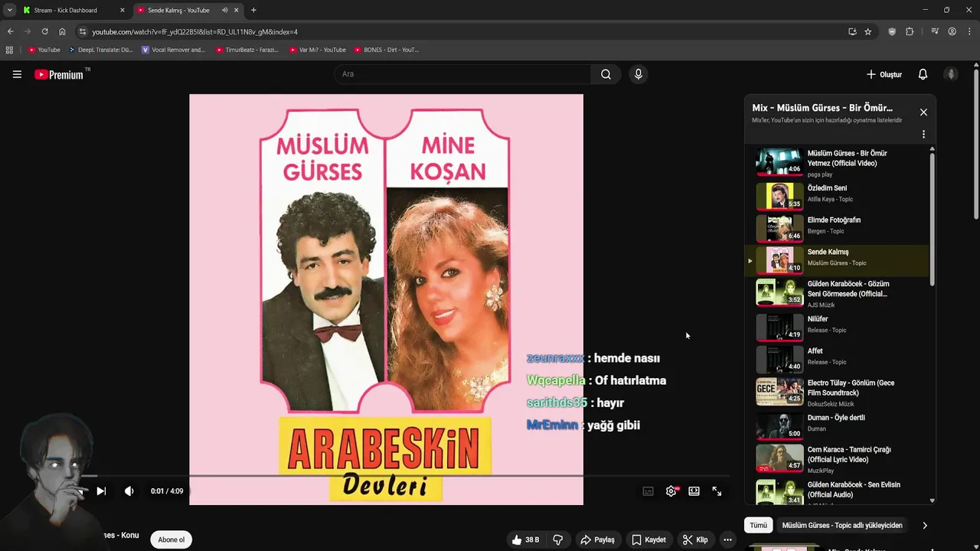Subscribe with the Abone ol button
The width and height of the screenshot is (980, 551).
coord(171,540)
